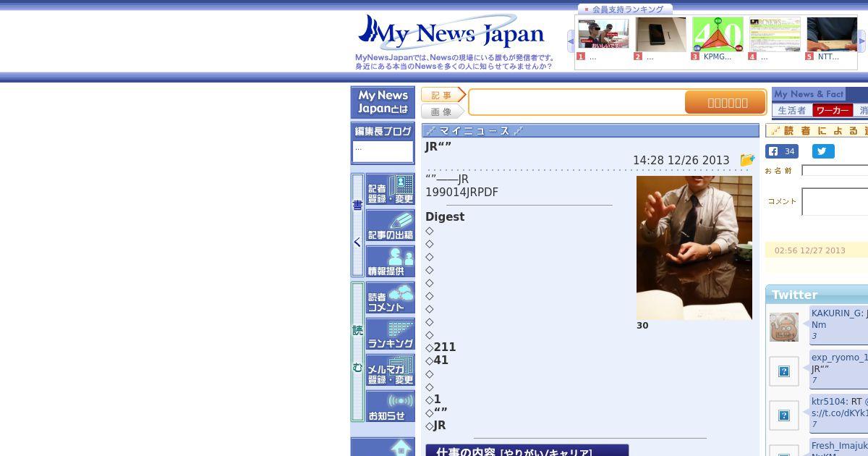Open KAKURIN_G tweet link

click(x=837, y=313)
